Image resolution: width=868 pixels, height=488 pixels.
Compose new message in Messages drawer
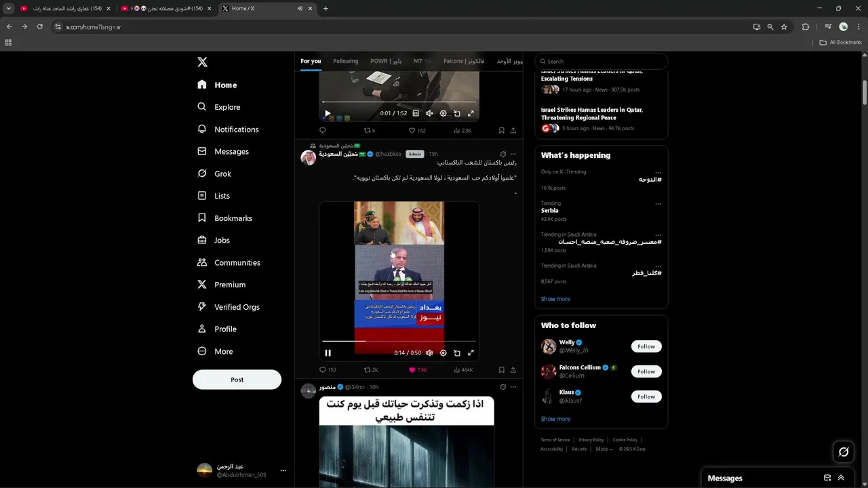tap(827, 478)
